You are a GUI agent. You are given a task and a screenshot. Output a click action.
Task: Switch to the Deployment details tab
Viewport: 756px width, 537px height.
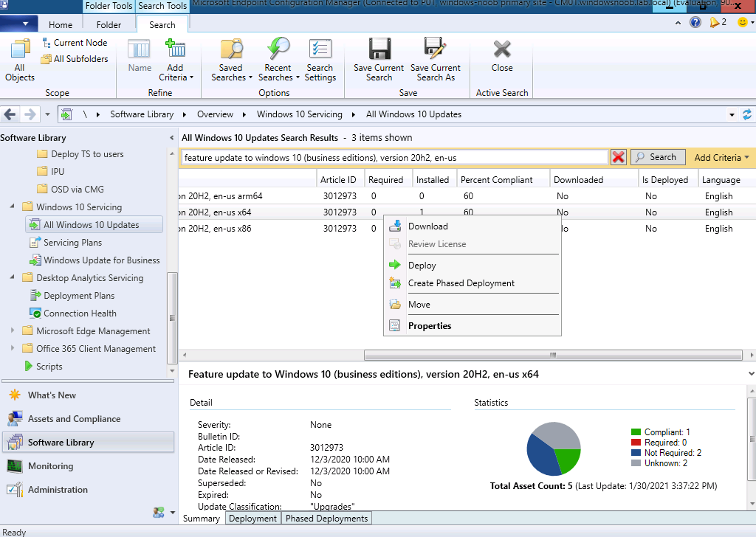pos(252,519)
